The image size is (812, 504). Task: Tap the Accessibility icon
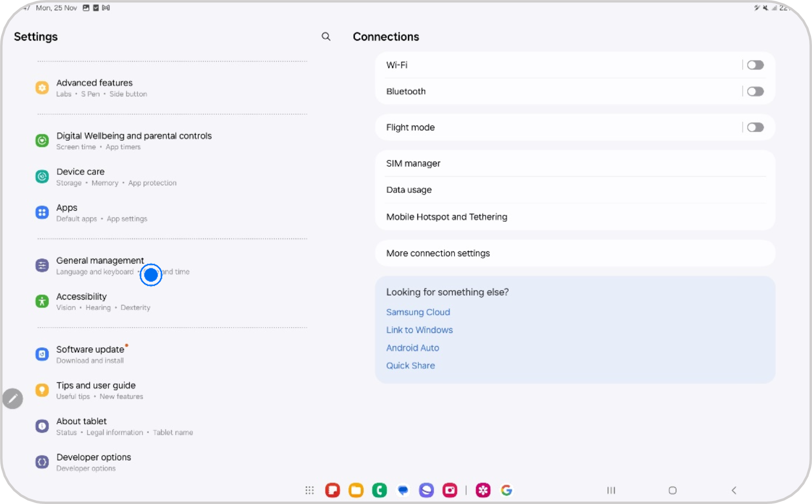pos(42,301)
